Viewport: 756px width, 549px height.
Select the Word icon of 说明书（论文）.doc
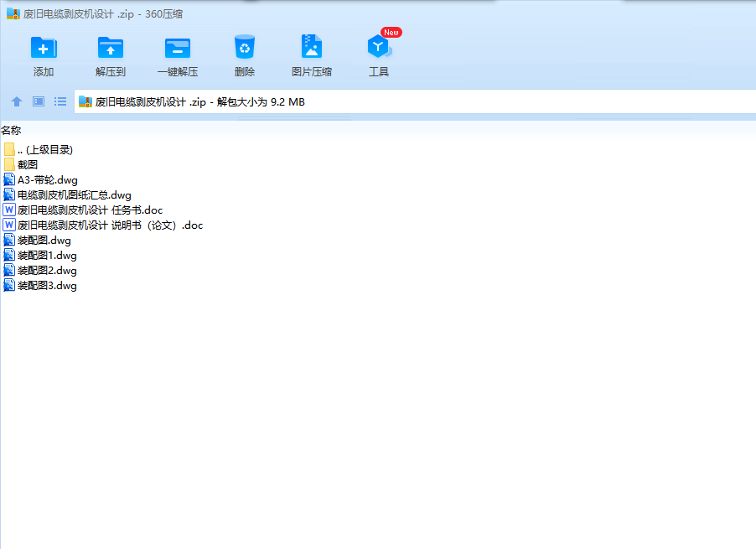9,225
